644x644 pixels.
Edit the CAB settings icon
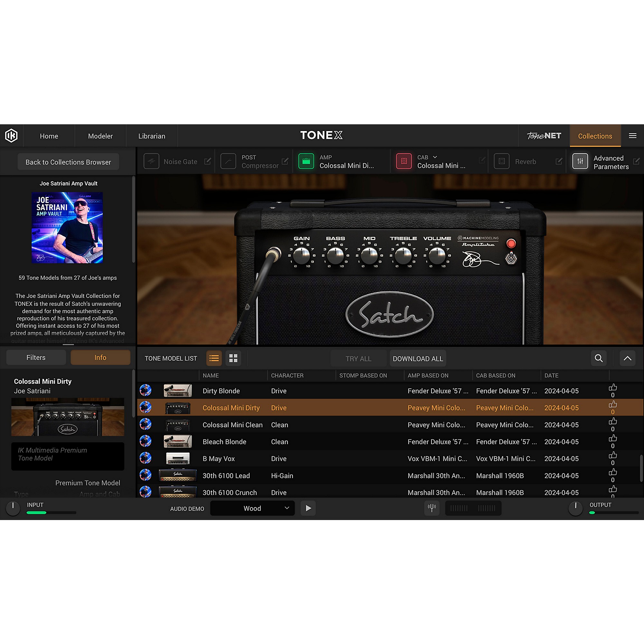482,160
